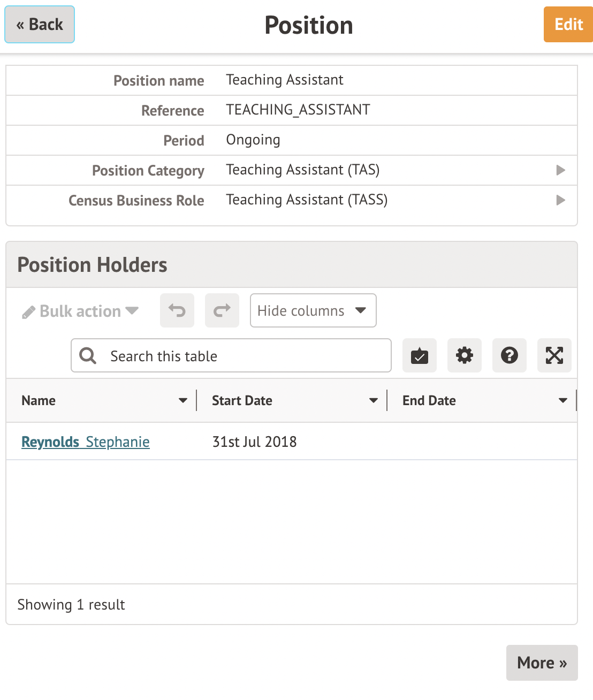Click the redo arrow icon
593x700 pixels.
click(222, 310)
